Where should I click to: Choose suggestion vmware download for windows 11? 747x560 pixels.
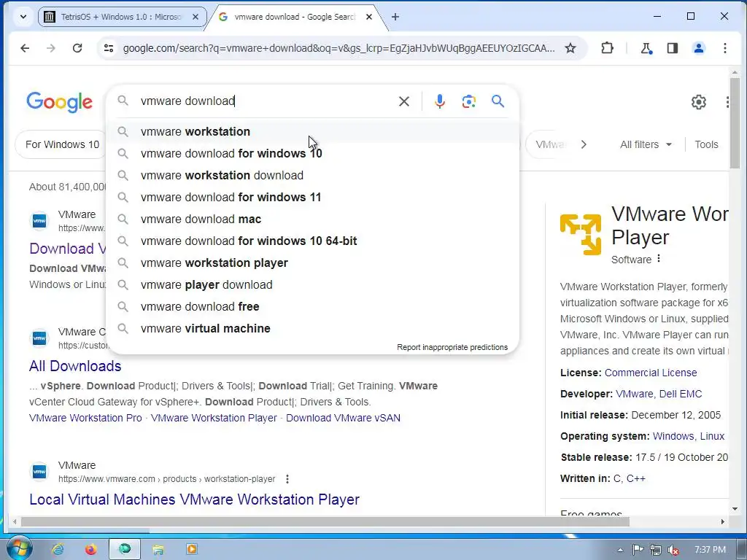tap(312, 197)
